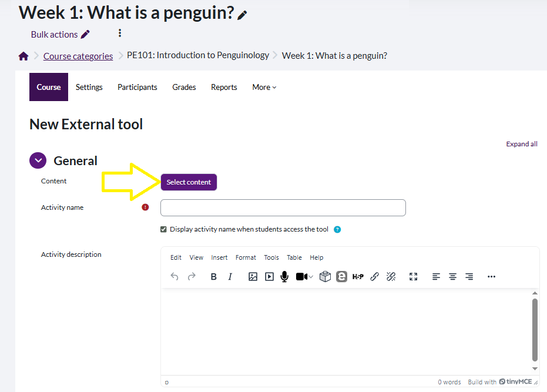Edit the Week 1 section title pencil icon

[242, 15]
